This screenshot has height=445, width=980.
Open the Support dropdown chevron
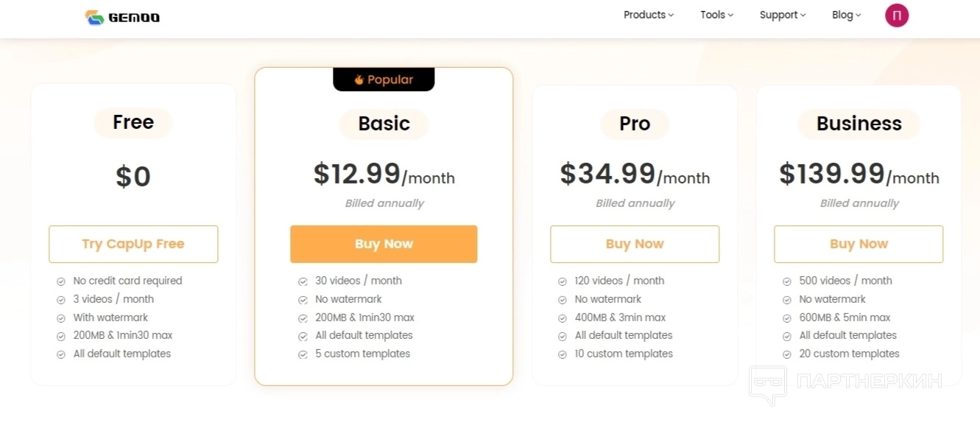point(803,15)
